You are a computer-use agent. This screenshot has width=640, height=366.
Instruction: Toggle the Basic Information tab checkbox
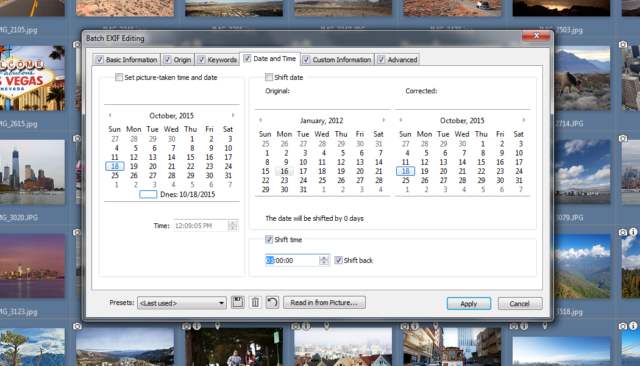tap(100, 60)
